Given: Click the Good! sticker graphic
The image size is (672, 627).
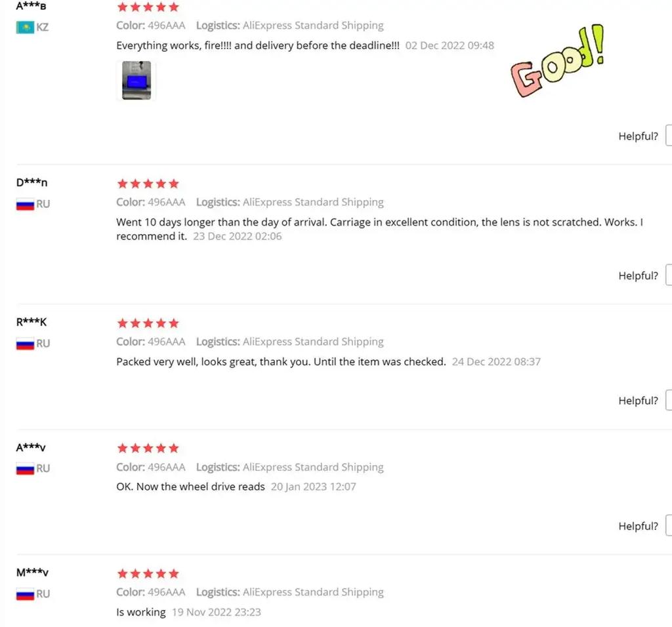Looking at the screenshot, I should [x=558, y=61].
